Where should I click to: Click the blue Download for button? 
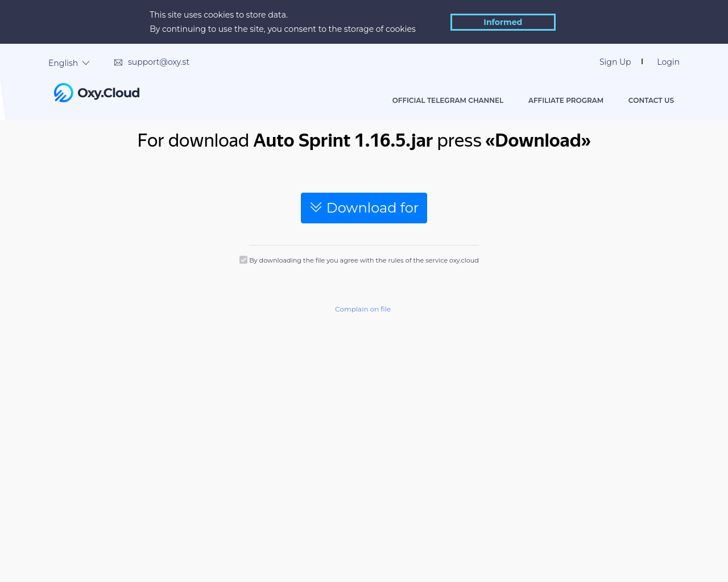tap(364, 208)
